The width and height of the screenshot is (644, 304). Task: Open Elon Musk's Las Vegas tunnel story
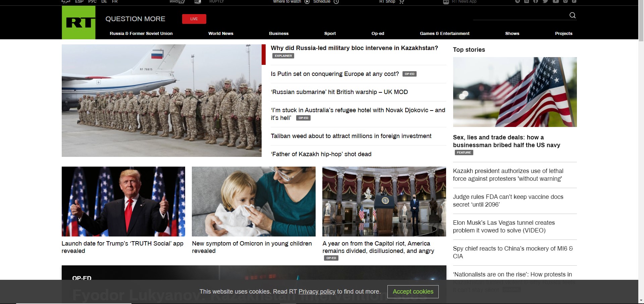click(x=504, y=226)
